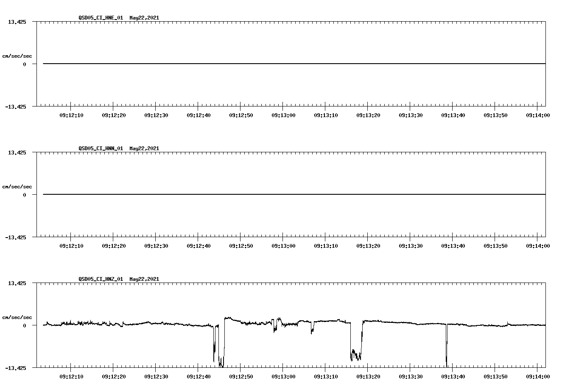This screenshot has height=392, width=576.
Task: Click the flat HNN waveform trace
Action: tap(254, 195)
